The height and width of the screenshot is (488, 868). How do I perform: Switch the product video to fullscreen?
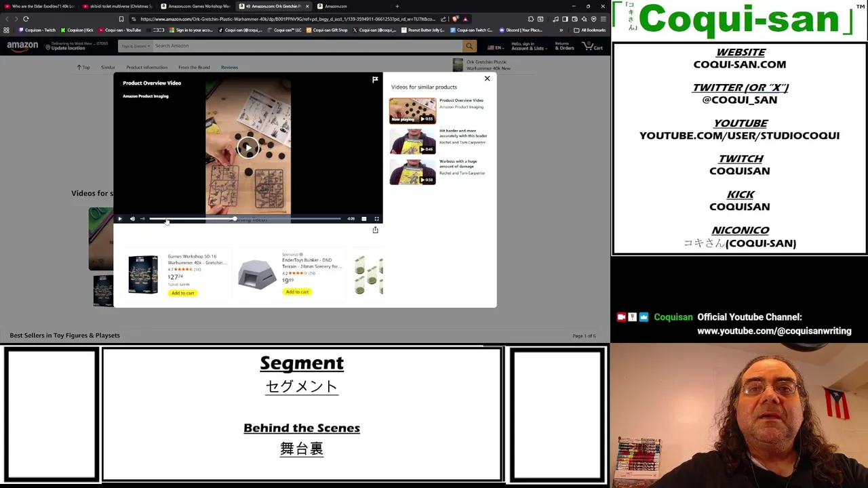click(376, 219)
